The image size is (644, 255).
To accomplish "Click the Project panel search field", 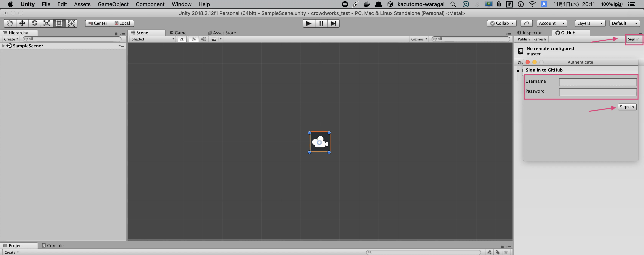I will [x=424, y=252].
